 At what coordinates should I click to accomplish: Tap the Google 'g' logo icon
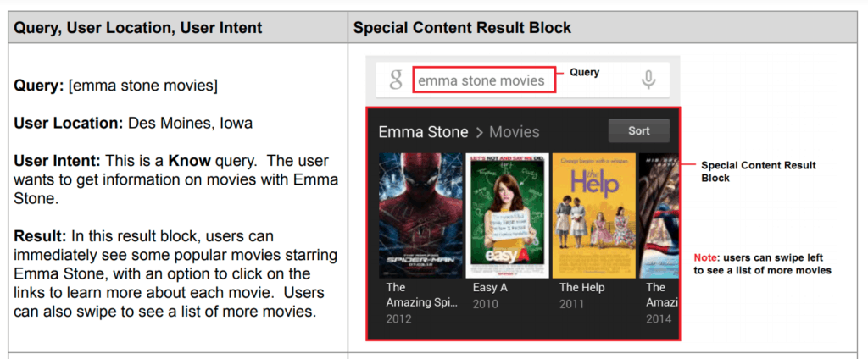click(x=395, y=80)
